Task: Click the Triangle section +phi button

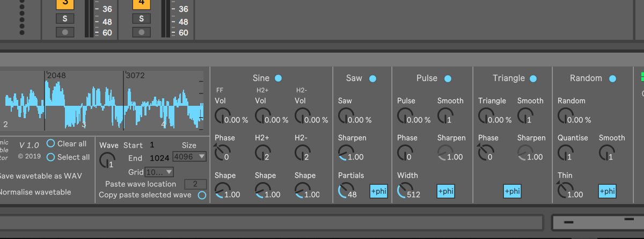Action: [x=512, y=191]
